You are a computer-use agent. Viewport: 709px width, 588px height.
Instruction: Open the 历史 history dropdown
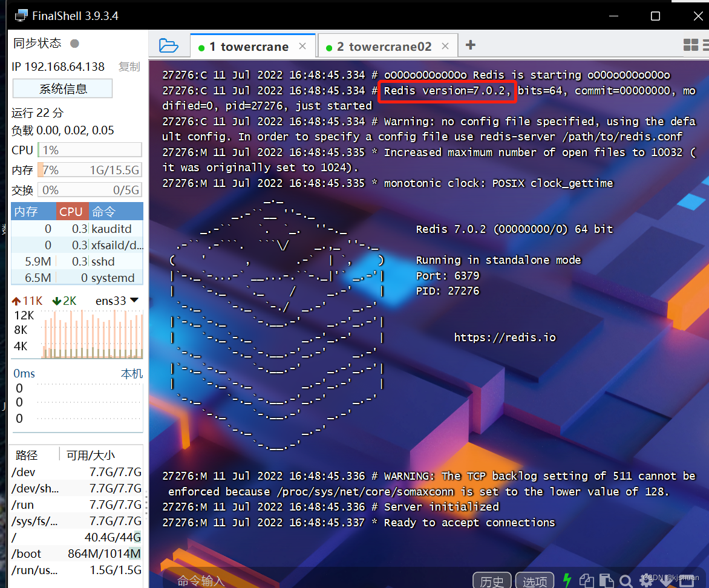pos(492,581)
